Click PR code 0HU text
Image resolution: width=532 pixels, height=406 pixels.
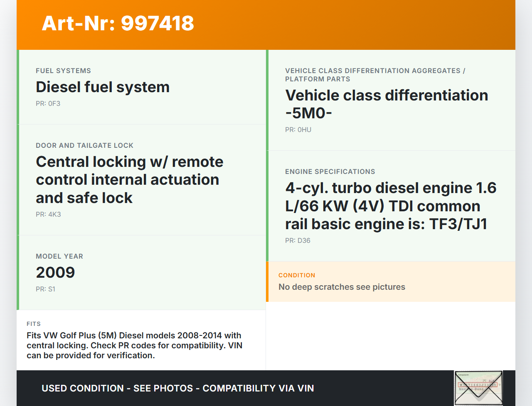(298, 130)
